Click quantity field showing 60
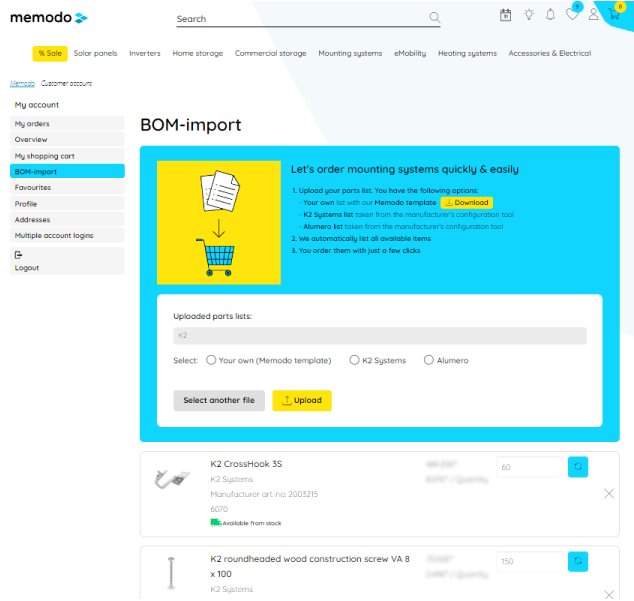634x601 pixels. pos(531,467)
